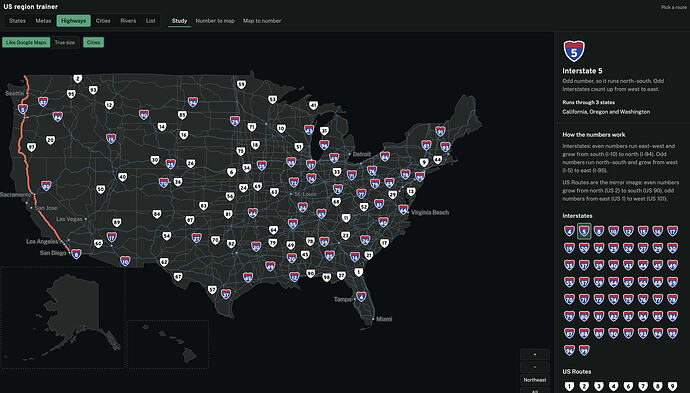
Task: Click the I-8 shield on the map near San Diego
Action: 76,254
